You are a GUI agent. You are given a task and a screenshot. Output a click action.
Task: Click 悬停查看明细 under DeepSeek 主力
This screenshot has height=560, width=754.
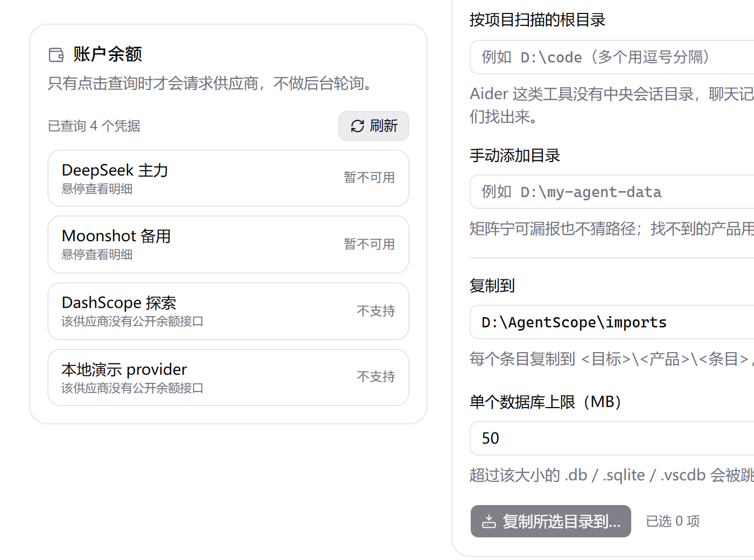(97, 189)
